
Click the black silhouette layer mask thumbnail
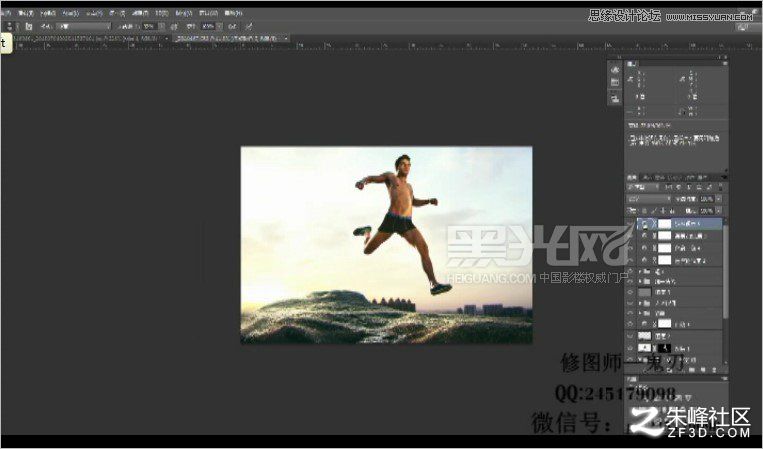tap(665, 348)
